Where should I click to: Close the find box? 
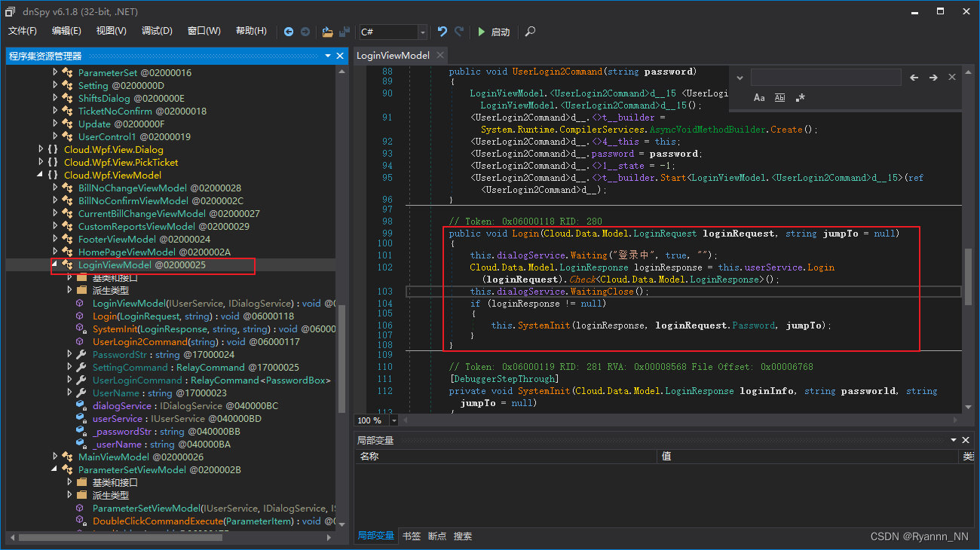[952, 78]
